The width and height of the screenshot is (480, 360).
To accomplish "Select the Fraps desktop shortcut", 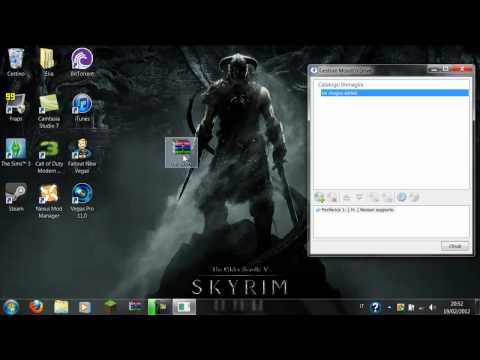I will [16, 107].
